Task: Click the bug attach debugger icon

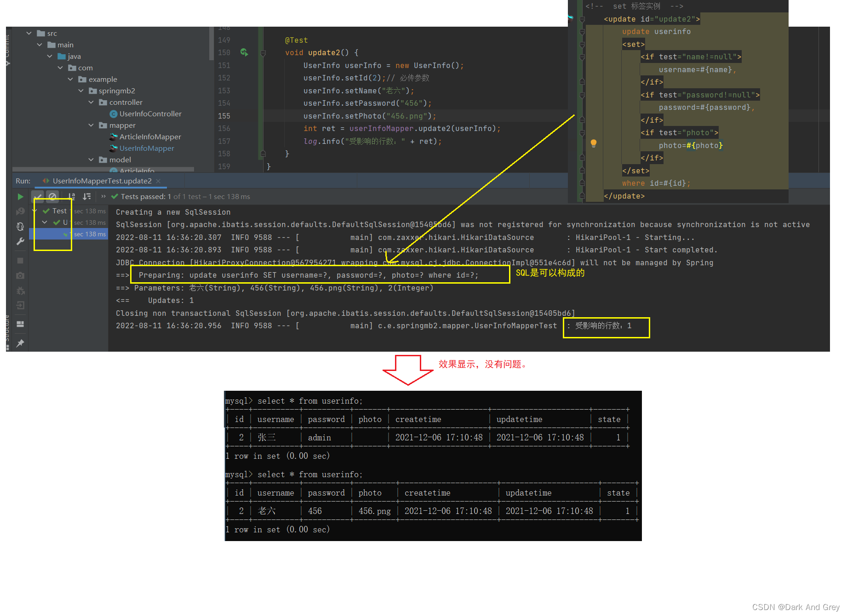Action: click(20, 291)
